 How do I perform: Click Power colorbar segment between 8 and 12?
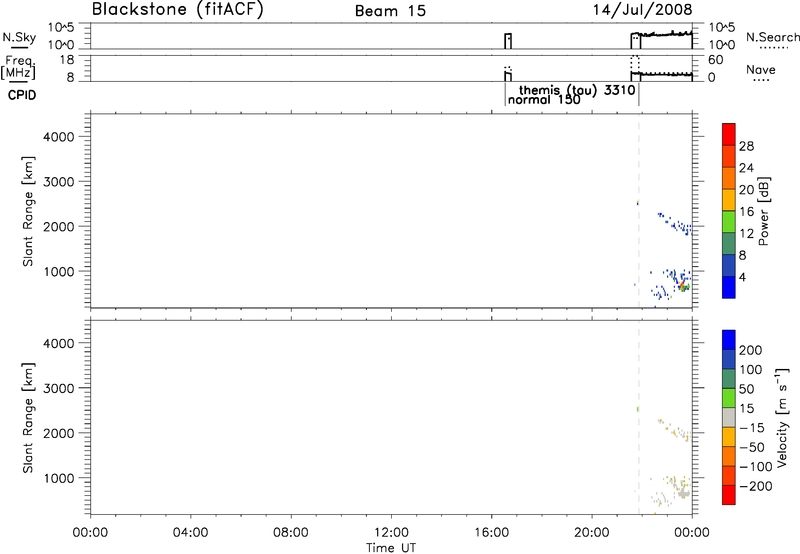pyautogui.click(x=729, y=243)
